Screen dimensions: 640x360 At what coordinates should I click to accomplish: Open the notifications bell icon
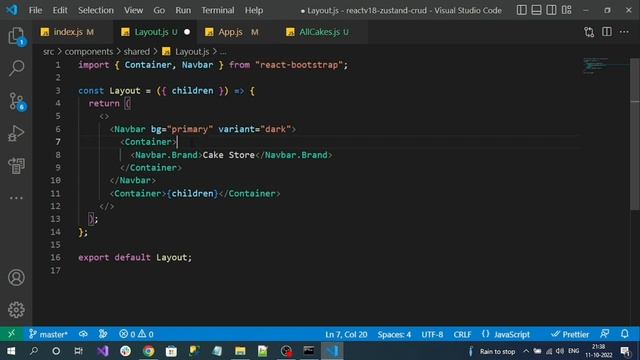tap(624, 334)
